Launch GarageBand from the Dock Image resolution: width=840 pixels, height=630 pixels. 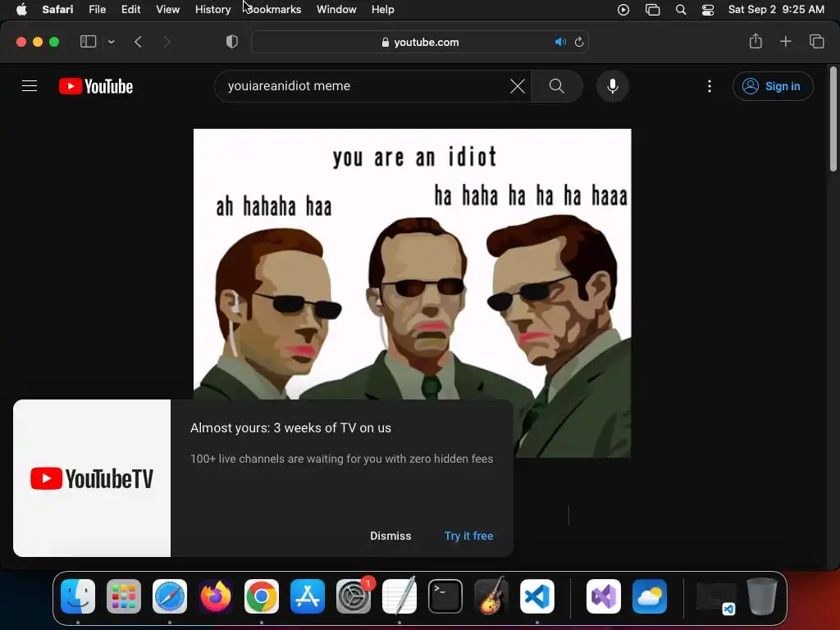pyautogui.click(x=491, y=596)
